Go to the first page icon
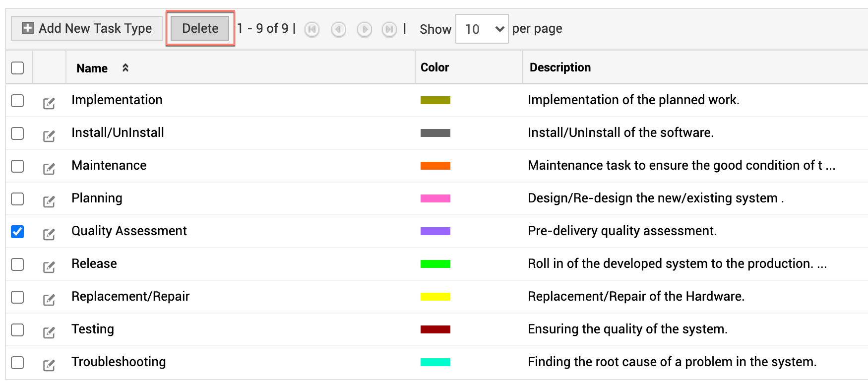The width and height of the screenshot is (868, 386). [x=311, y=30]
